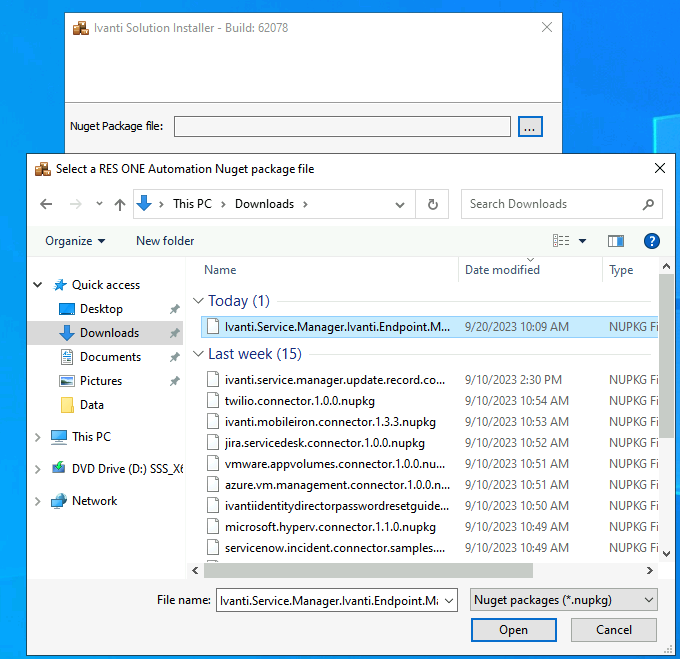Sort by Type column

pos(621,270)
